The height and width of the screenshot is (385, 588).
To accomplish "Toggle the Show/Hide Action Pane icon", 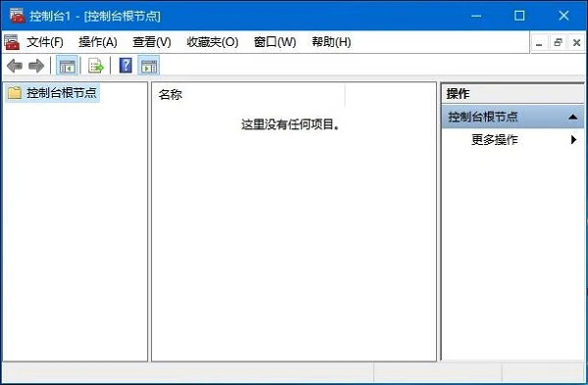I will pos(149,66).
